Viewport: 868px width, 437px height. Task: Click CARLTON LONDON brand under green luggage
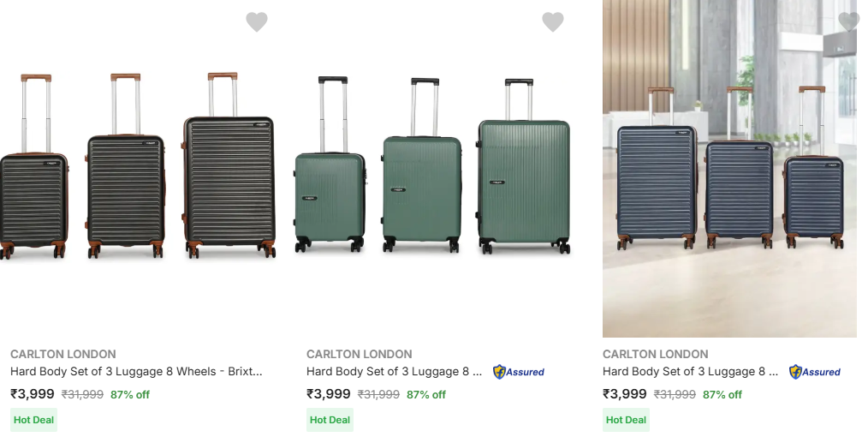(360, 354)
